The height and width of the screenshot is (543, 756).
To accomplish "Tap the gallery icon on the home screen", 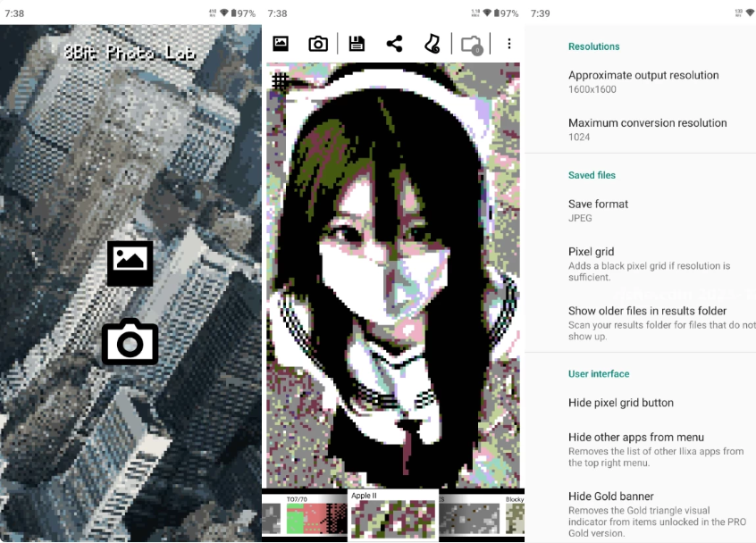I will [130, 263].
